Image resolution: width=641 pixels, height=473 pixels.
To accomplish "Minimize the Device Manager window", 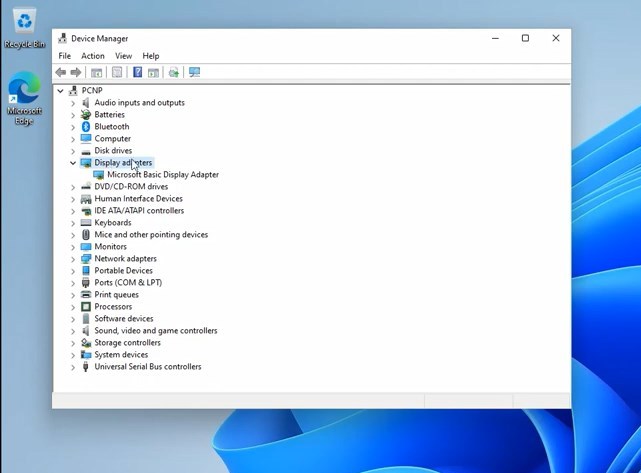I will coord(495,38).
